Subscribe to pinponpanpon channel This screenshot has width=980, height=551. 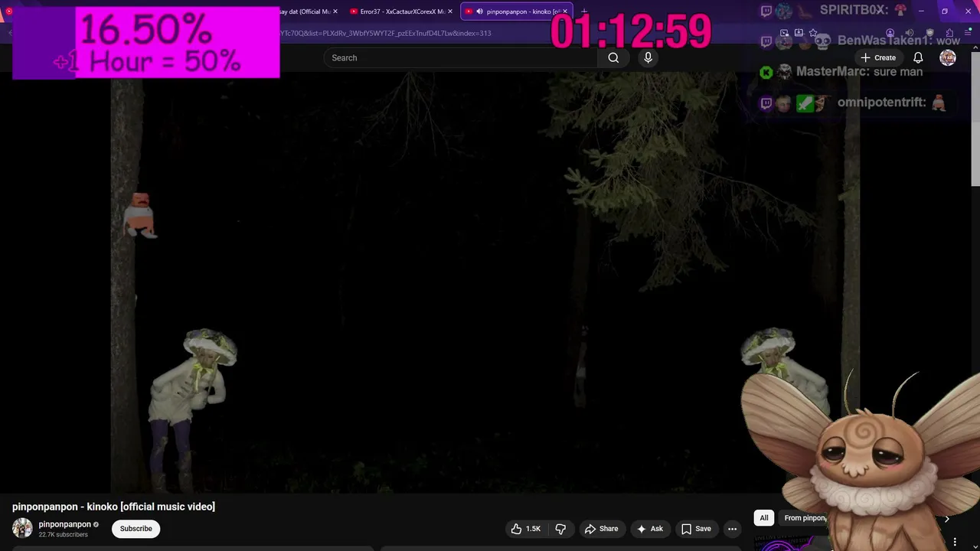(136, 529)
